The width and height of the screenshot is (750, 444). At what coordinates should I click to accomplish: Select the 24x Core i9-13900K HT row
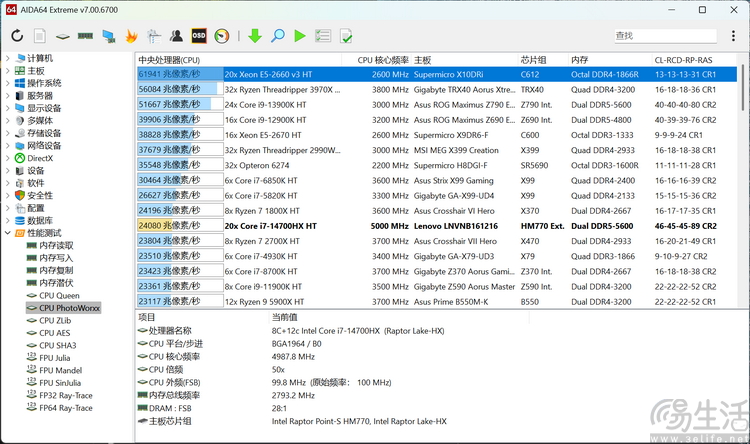click(437, 105)
